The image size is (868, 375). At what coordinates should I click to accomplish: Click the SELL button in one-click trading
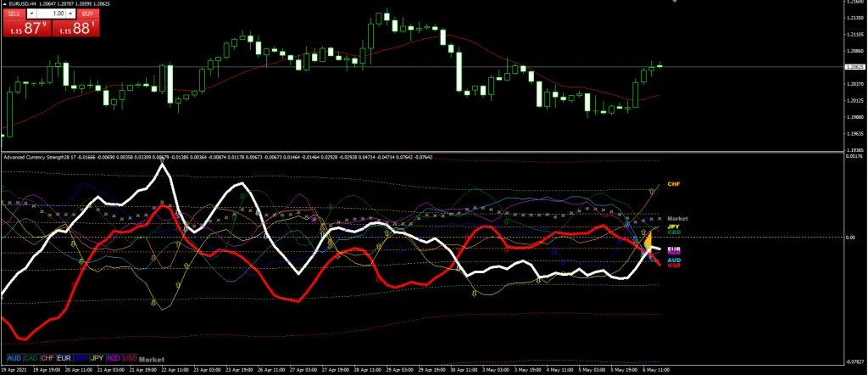click(15, 14)
